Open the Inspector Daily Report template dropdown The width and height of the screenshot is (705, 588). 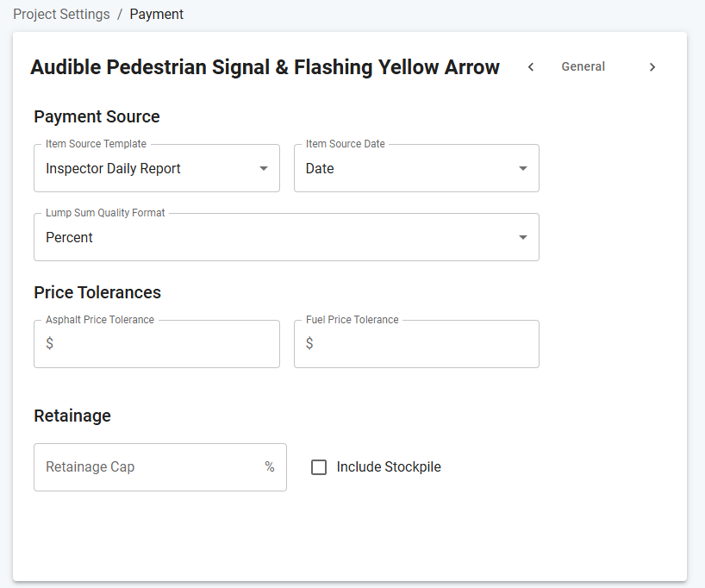(157, 168)
